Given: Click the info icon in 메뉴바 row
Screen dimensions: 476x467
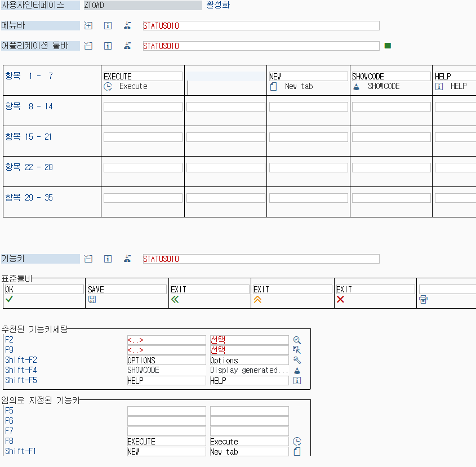Looking at the screenshot, I should (x=108, y=25).
